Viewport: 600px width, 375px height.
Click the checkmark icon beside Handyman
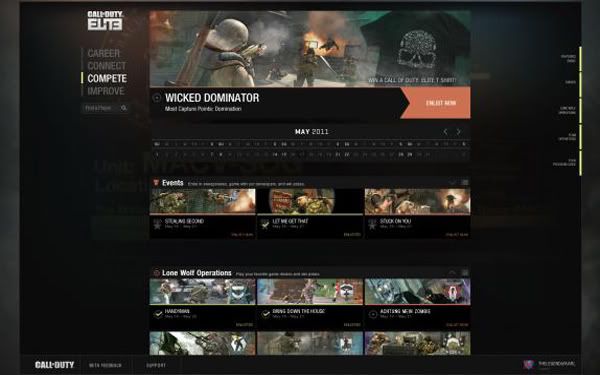pos(158,314)
